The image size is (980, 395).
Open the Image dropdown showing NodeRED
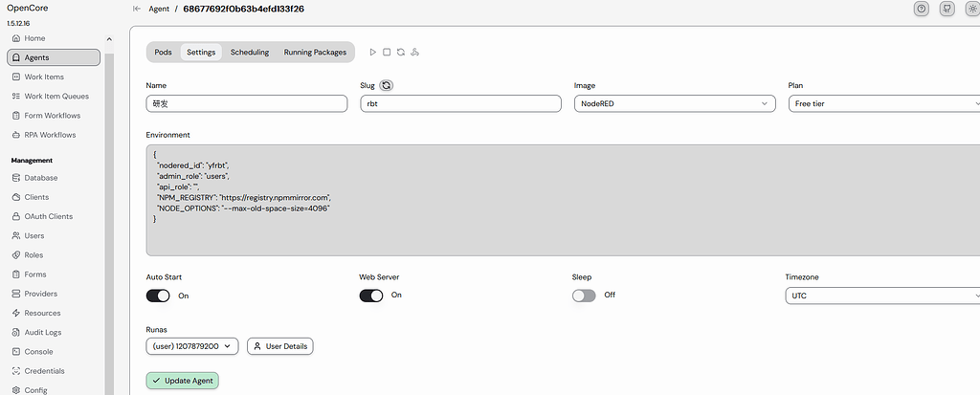point(674,104)
